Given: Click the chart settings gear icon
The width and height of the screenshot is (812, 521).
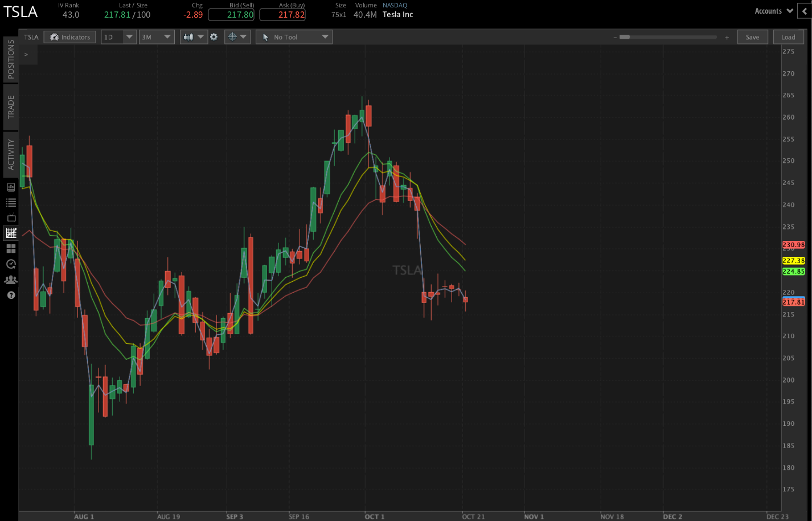Looking at the screenshot, I should point(214,36).
